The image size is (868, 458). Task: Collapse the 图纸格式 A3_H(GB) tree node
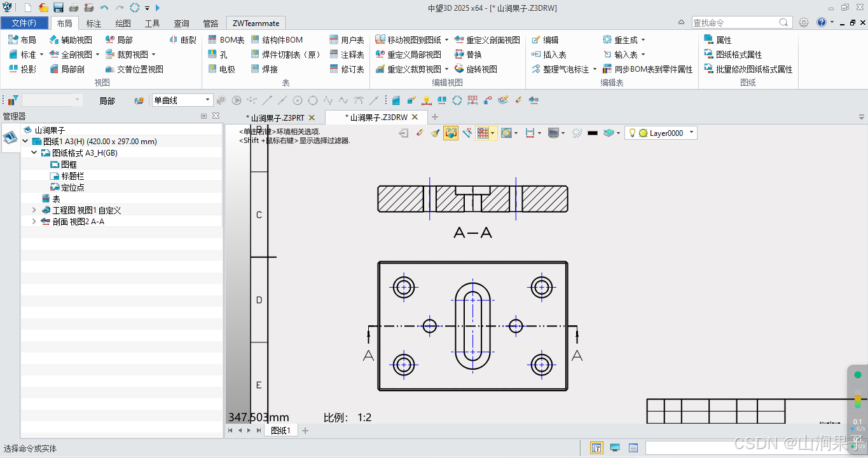34,153
